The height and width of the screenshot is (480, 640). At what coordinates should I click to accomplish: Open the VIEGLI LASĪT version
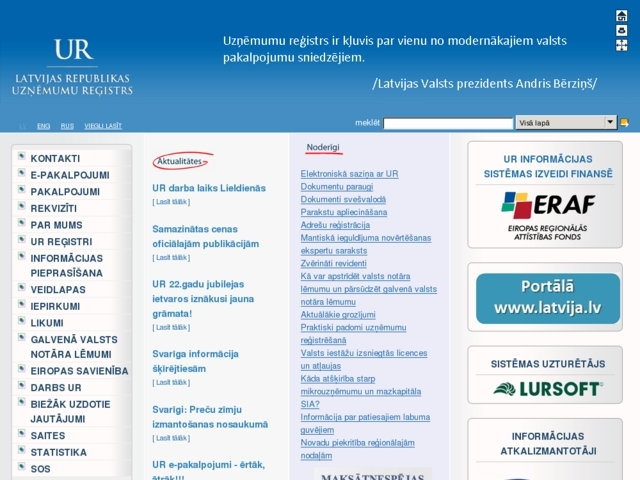[103, 126]
